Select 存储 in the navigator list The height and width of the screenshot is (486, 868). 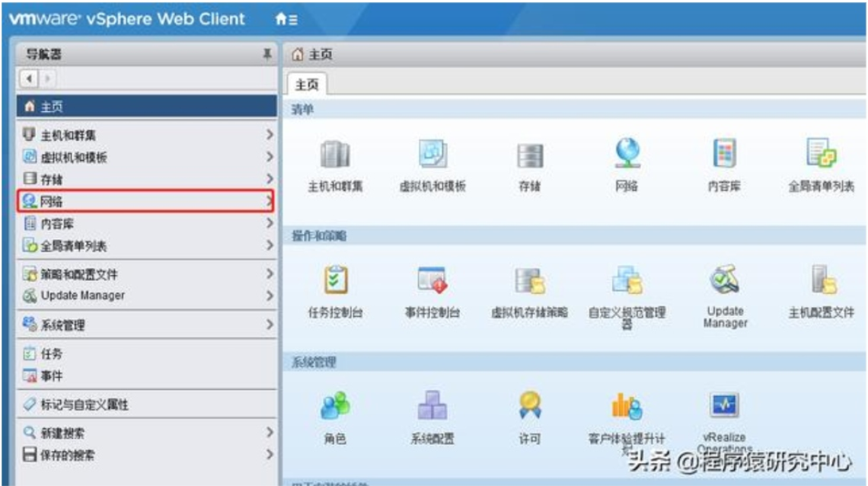tap(147, 179)
